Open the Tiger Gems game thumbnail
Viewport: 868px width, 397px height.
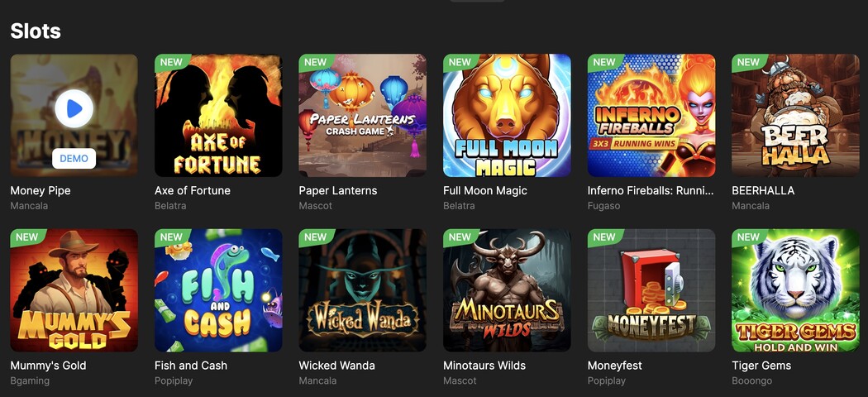point(795,290)
